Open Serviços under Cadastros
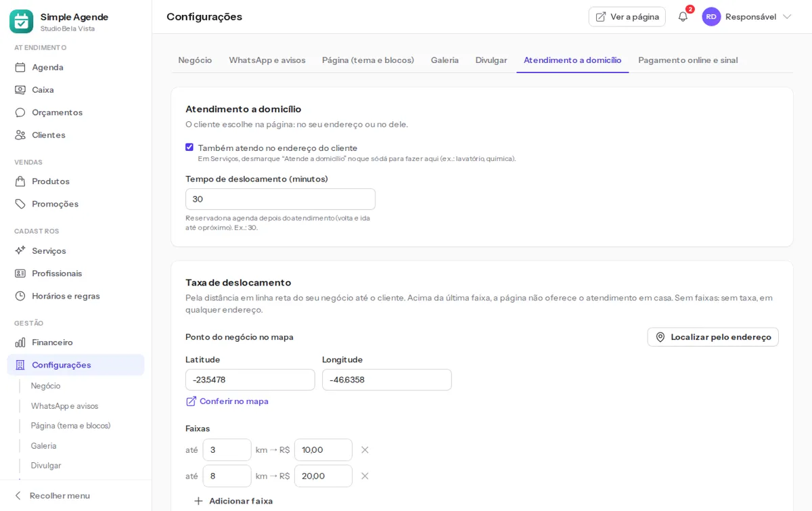812x511 pixels. (x=76, y=250)
